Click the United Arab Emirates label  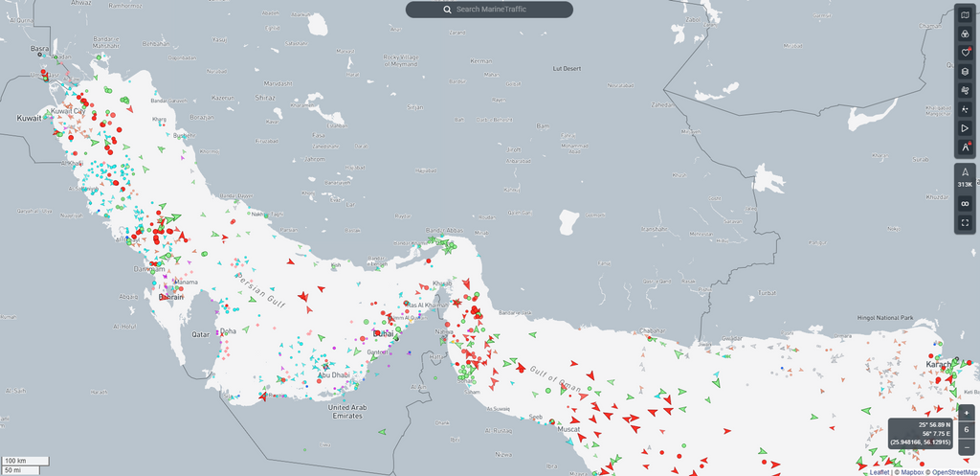pos(347,412)
